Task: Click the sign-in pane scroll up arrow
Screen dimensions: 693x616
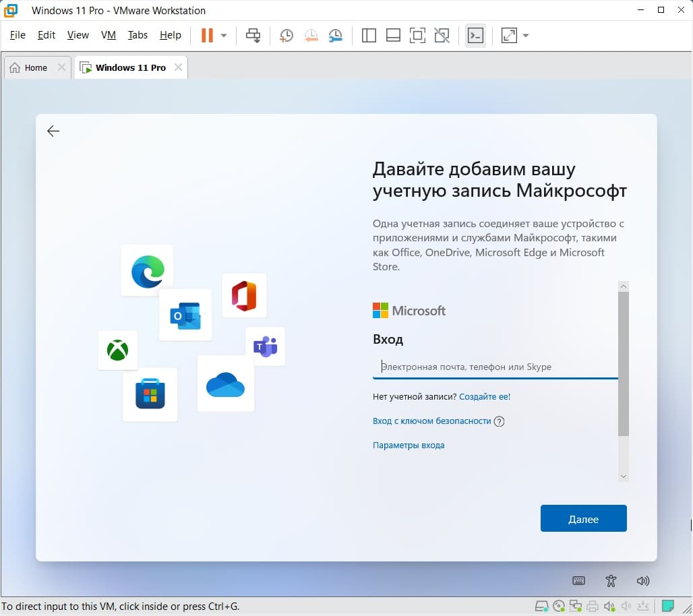Action: point(623,286)
